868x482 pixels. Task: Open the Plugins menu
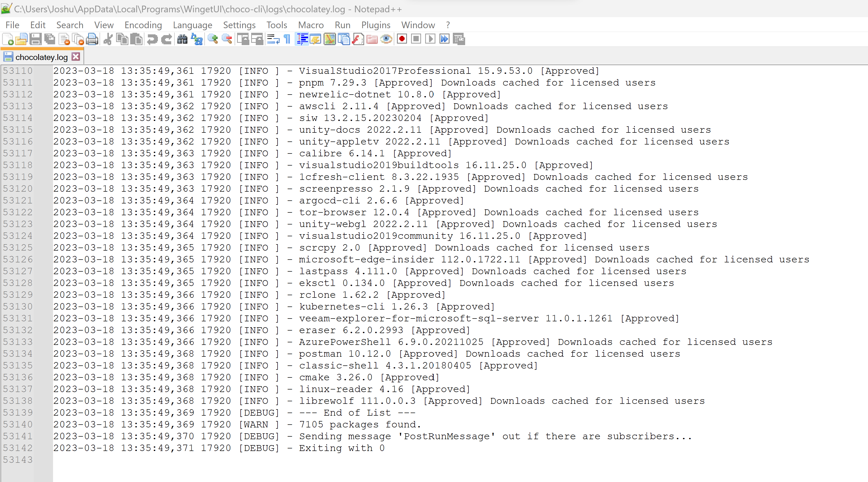tap(375, 25)
